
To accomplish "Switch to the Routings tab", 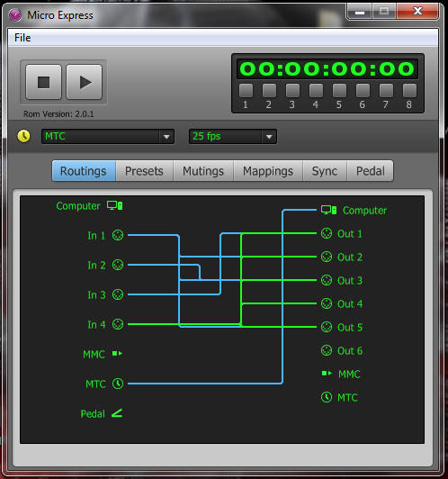I will (x=84, y=171).
